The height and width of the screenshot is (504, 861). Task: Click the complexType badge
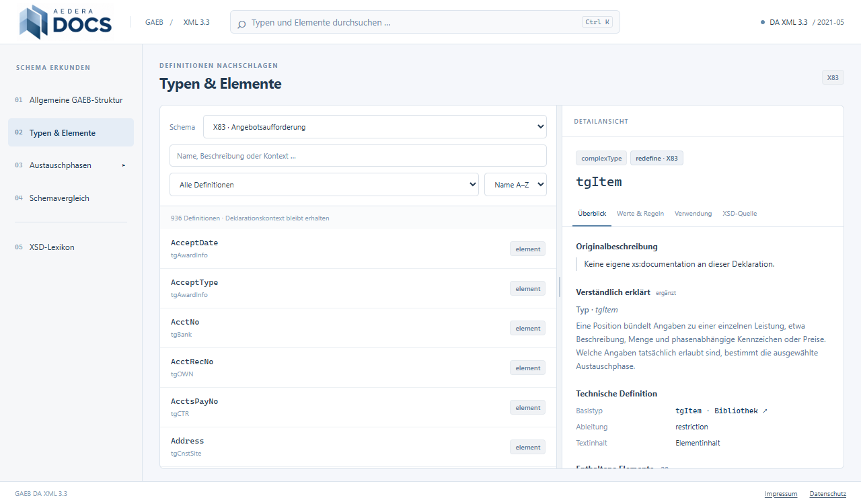pyautogui.click(x=601, y=159)
